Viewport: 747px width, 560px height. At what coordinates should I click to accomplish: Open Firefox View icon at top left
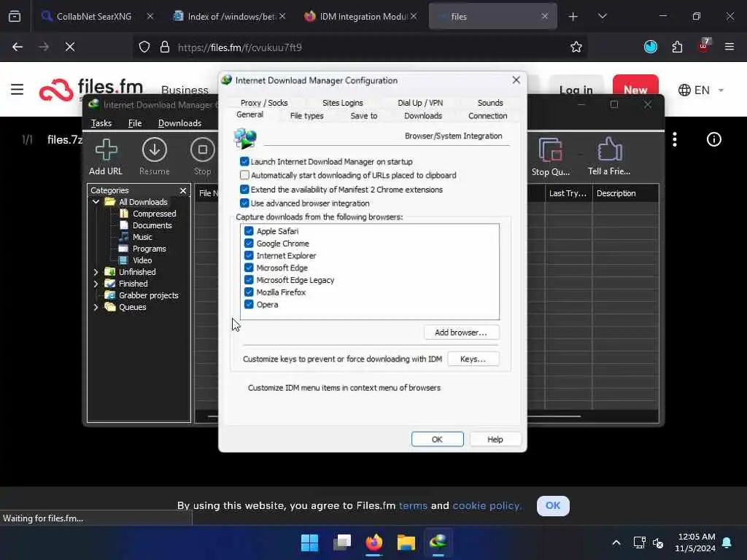tap(15, 16)
